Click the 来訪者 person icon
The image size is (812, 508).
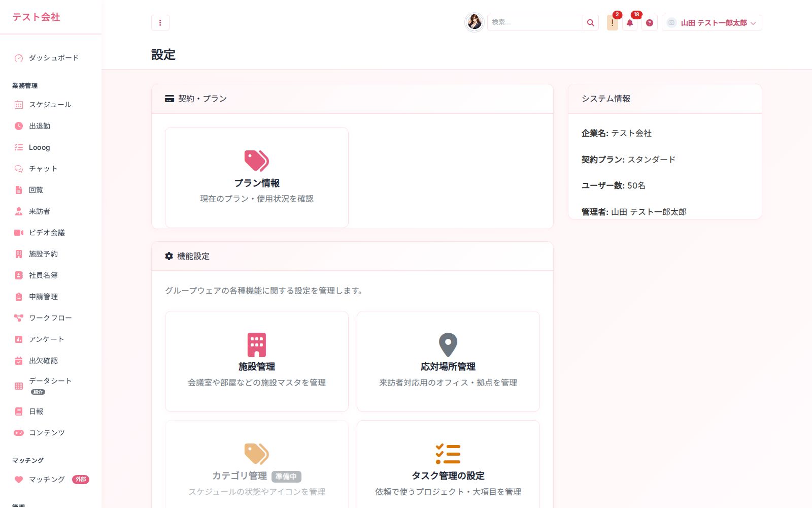(19, 211)
